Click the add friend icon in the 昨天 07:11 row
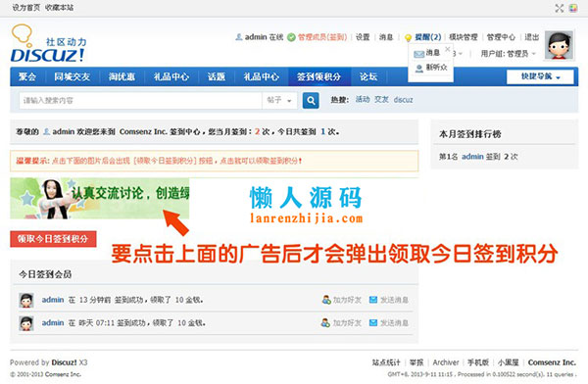The image size is (588, 384). pyautogui.click(x=325, y=322)
